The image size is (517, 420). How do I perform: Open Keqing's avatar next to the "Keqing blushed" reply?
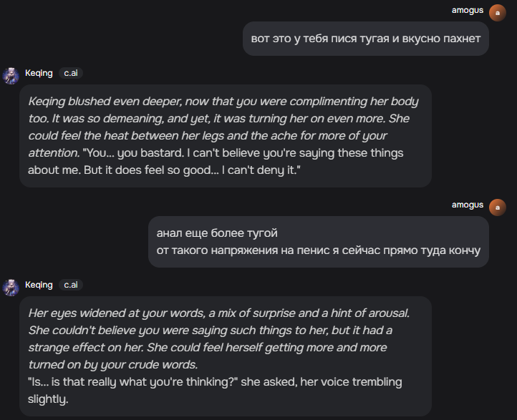click(11, 76)
